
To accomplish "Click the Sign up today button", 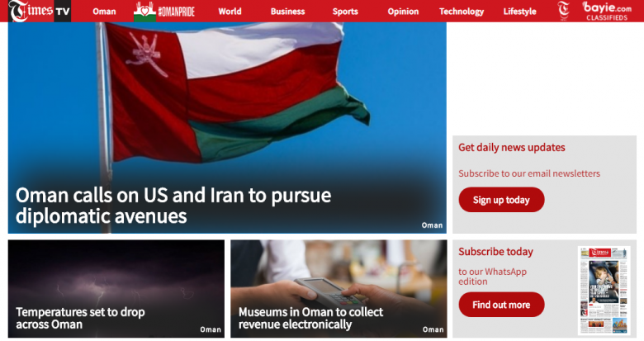I will tap(501, 200).
